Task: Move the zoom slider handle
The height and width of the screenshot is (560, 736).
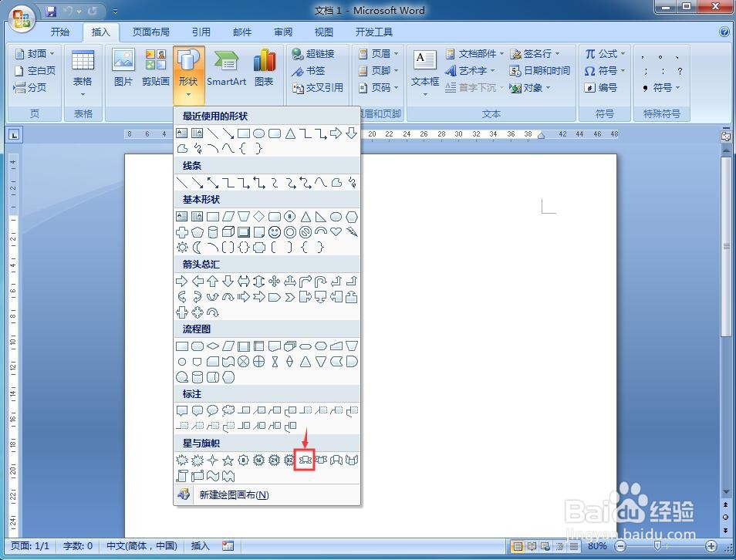Action: [x=657, y=546]
